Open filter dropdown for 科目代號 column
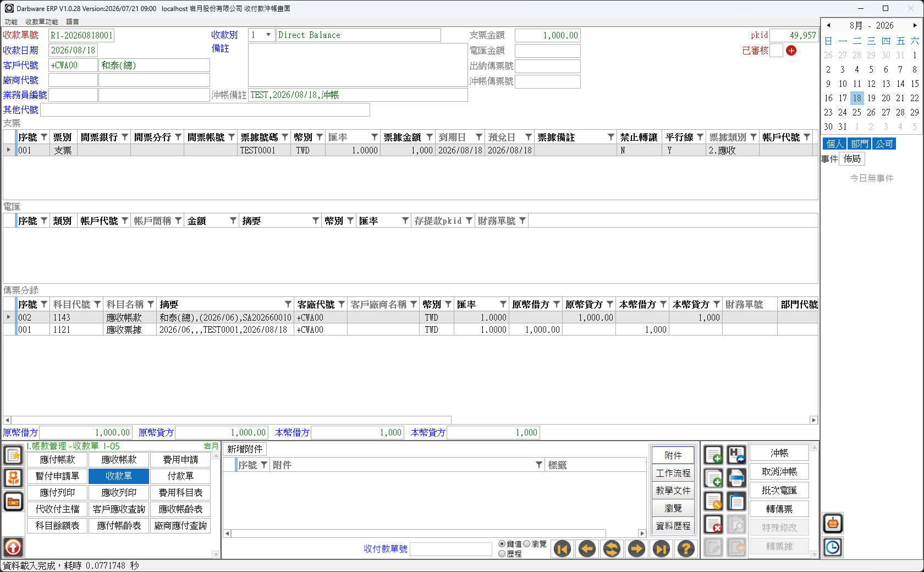 [x=97, y=304]
